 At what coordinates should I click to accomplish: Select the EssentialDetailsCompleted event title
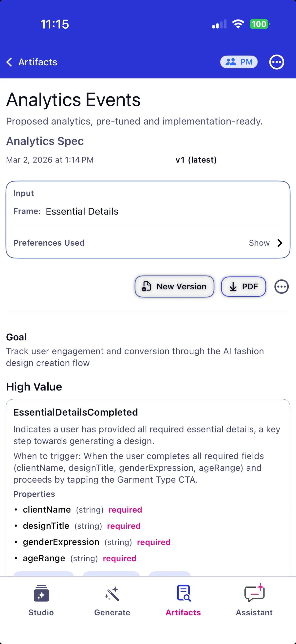click(x=76, y=412)
